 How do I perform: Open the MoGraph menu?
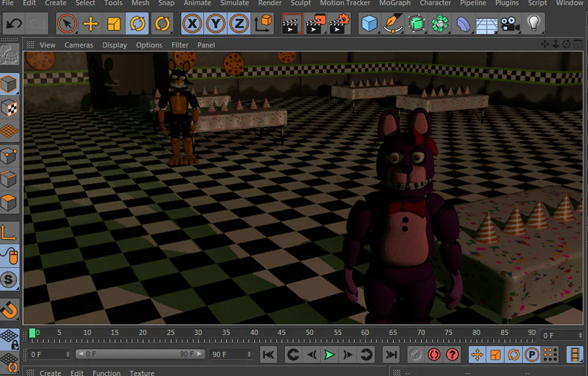point(395,3)
